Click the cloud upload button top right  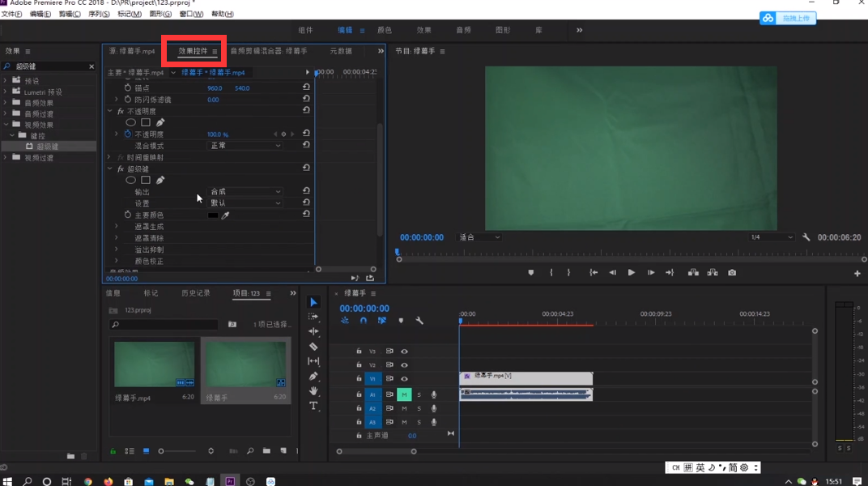click(x=788, y=19)
